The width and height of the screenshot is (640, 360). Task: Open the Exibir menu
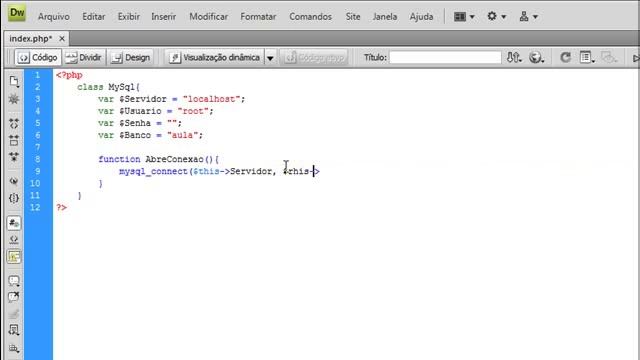point(129,17)
